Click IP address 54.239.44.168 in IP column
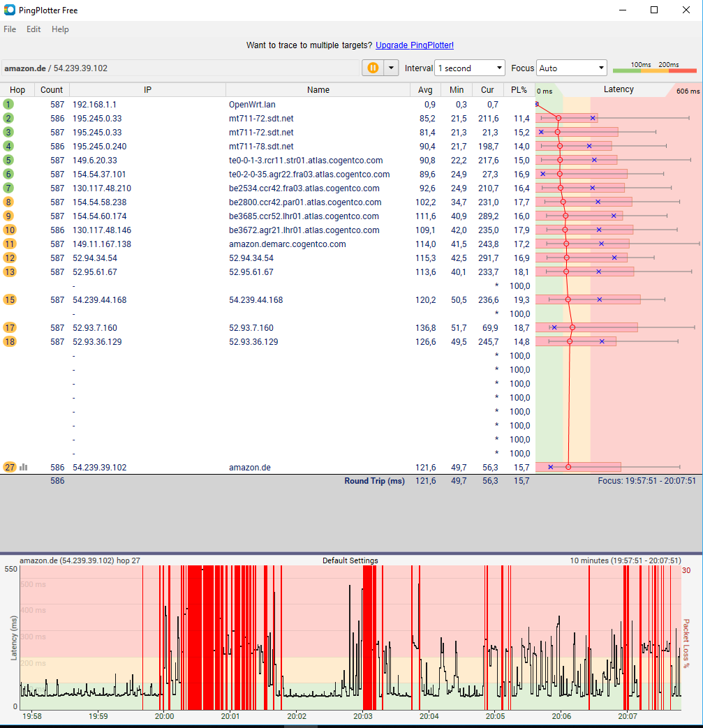Image resolution: width=703 pixels, height=728 pixels. point(99,299)
